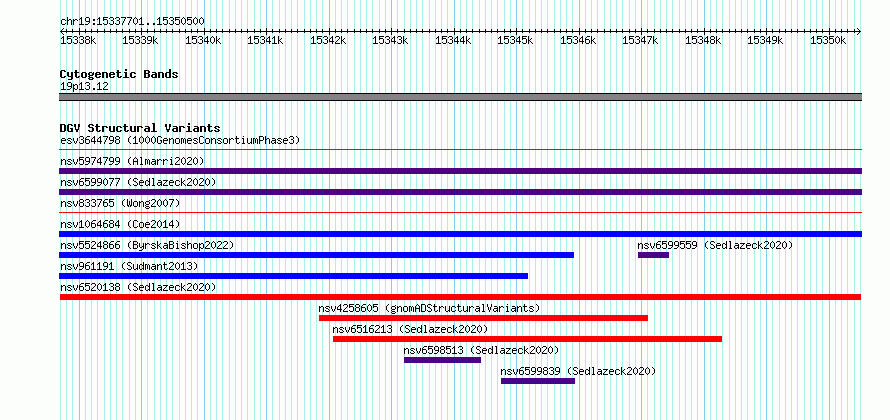Click the 15339k ruler position

pyautogui.click(x=140, y=40)
